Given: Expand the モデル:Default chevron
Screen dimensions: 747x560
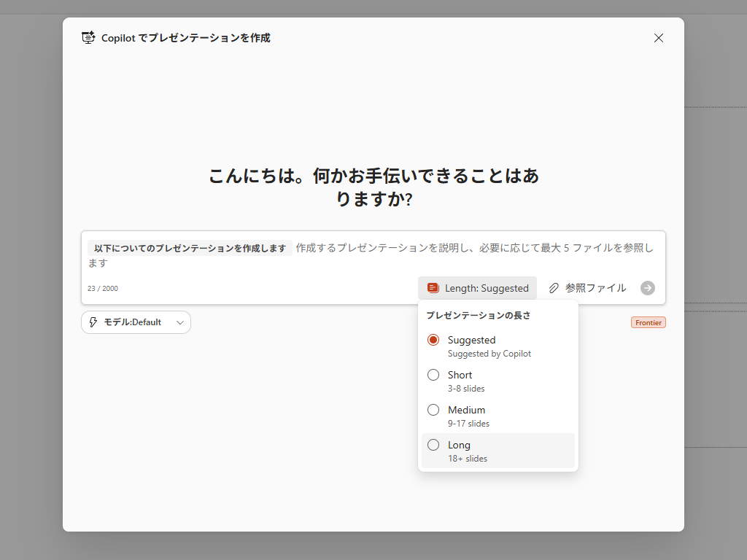Looking at the screenshot, I should click(180, 322).
